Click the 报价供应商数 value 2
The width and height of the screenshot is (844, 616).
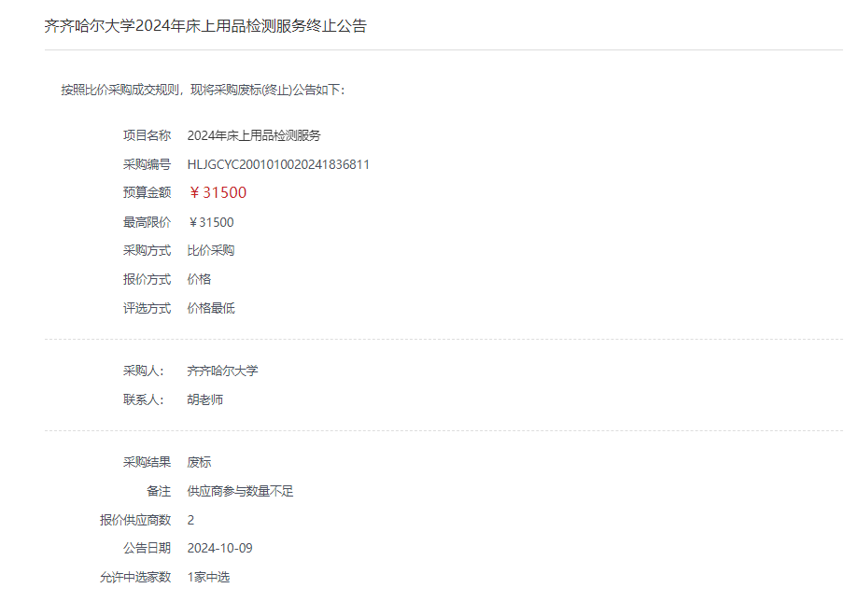point(191,520)
